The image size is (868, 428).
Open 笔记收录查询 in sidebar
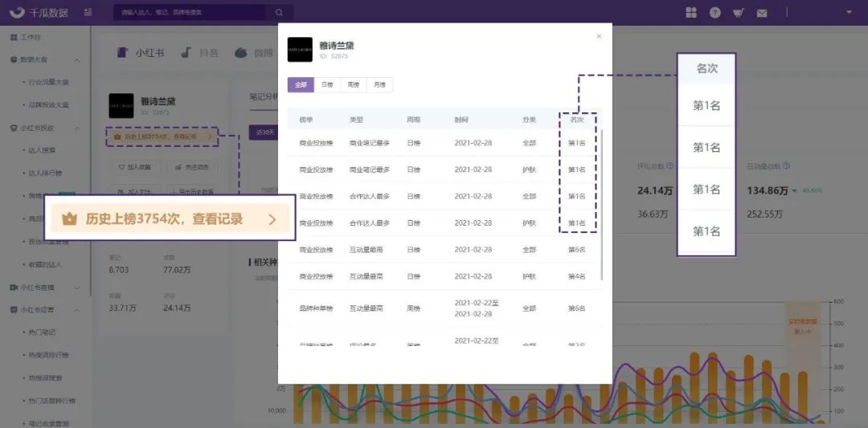(x=49, y=423)
